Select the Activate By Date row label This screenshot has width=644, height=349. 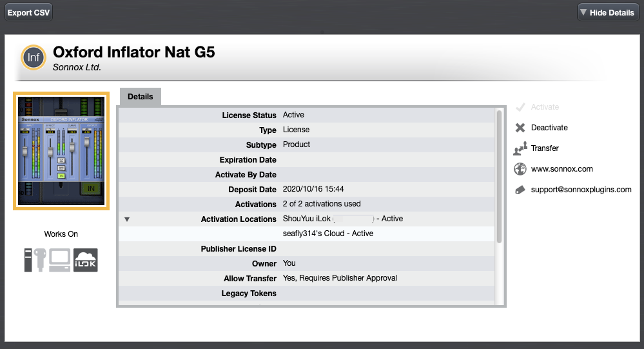coord(246,175)
